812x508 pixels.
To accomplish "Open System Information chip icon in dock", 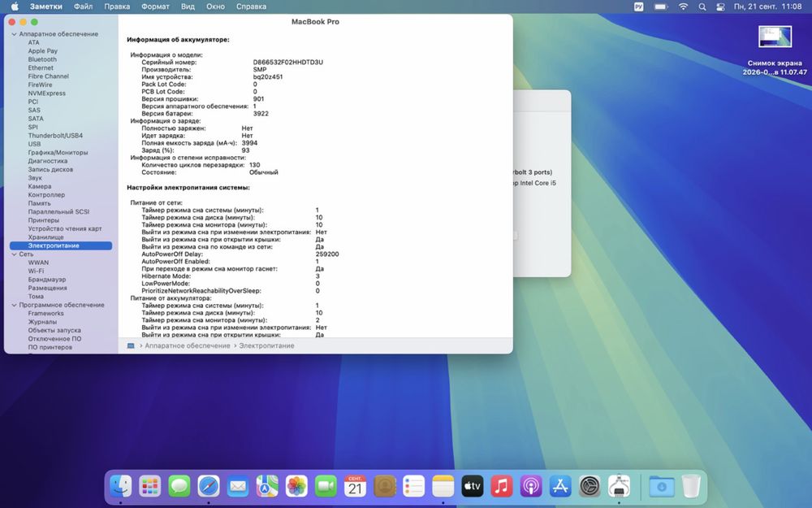I will 619,486.
